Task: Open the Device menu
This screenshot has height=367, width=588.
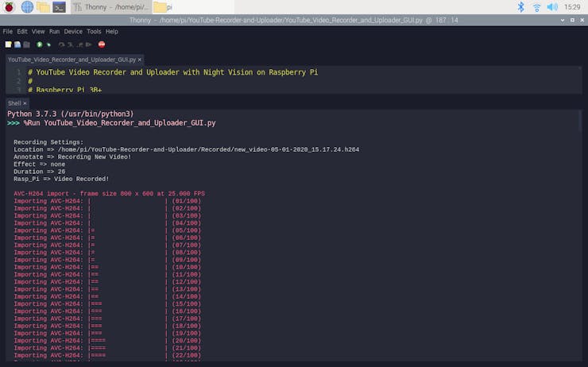Action: pos(73,32)
